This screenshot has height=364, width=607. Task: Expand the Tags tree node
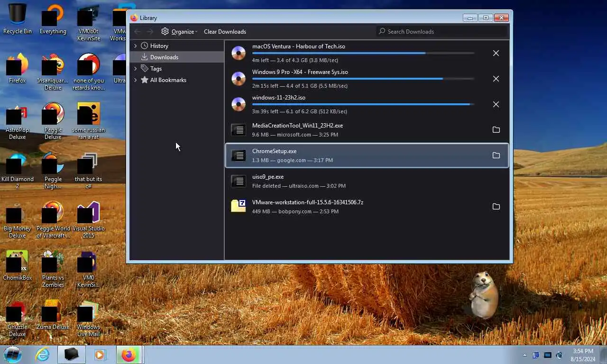pos(135,69)
